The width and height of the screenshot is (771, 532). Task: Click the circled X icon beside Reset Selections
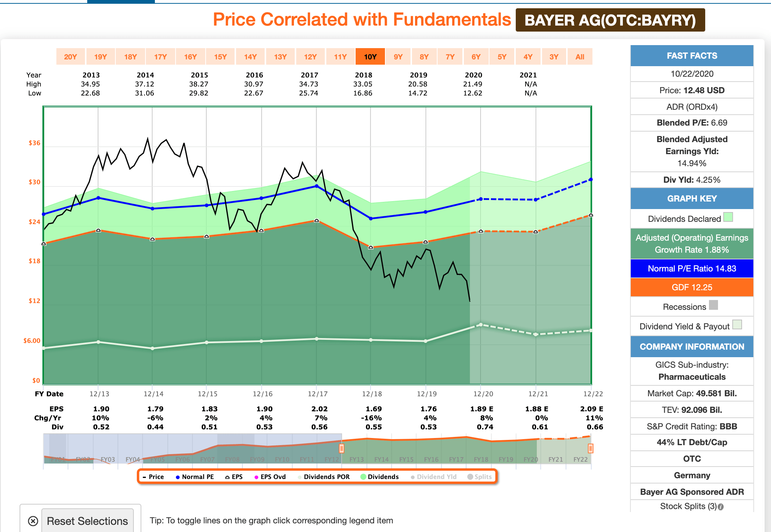coord(32,521)
